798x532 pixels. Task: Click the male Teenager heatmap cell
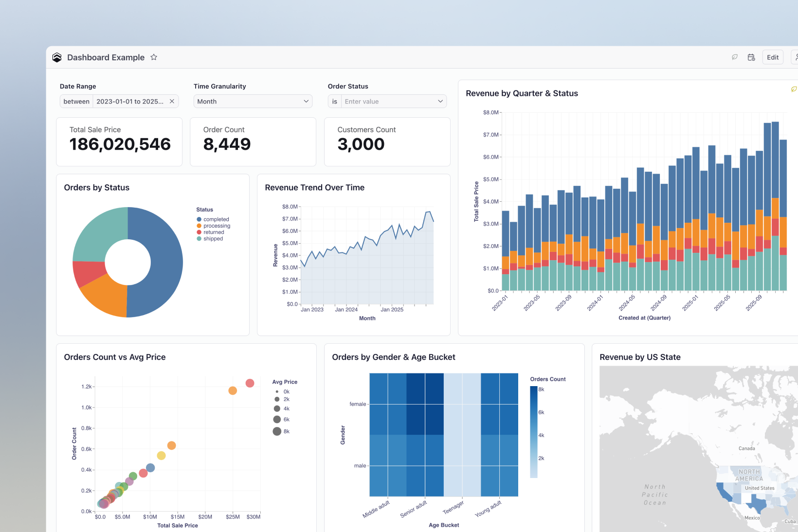tap(462, 466)
